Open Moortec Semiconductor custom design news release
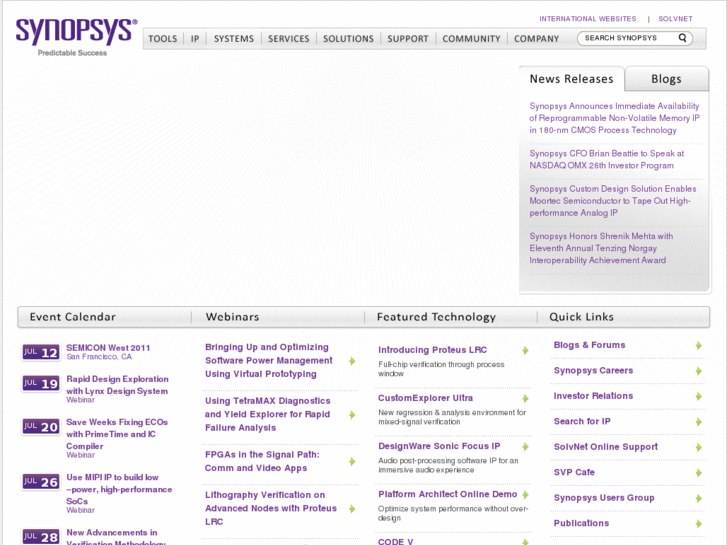727x545 pixels. pyautogui.click(x=612, y=201)
